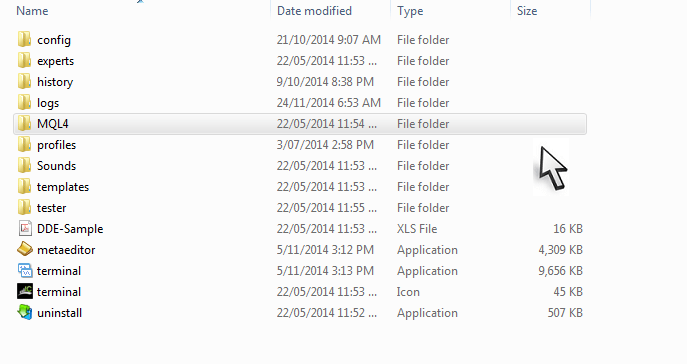Select the metaeditor 4,309 KB size cell
This screenshot has width=687, height=364.
click(560, 250)
